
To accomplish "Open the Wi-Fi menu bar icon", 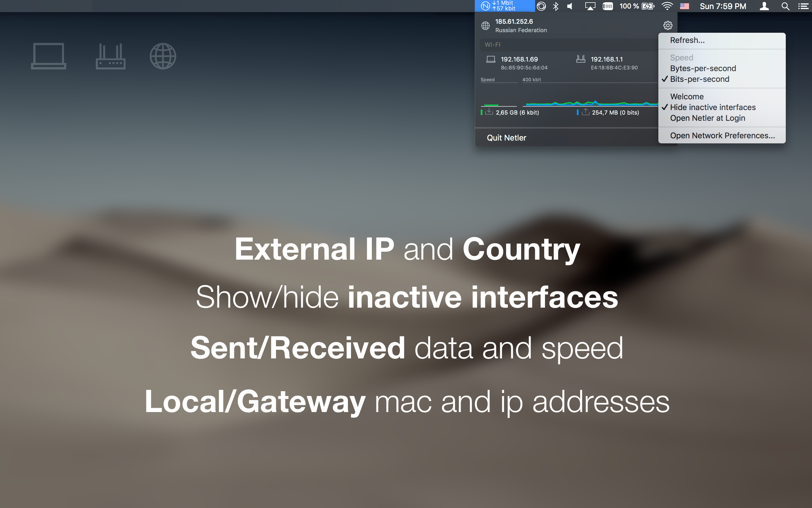I will [x=667, y=6].
